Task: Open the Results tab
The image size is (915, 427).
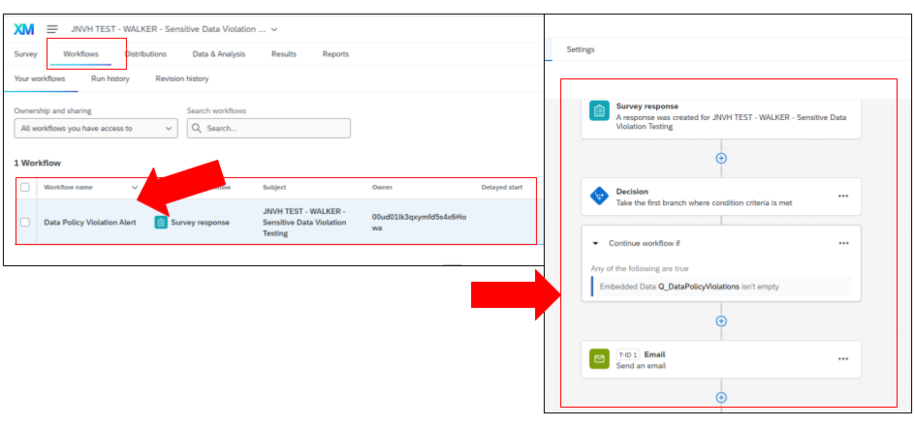Action: [284, 54]
